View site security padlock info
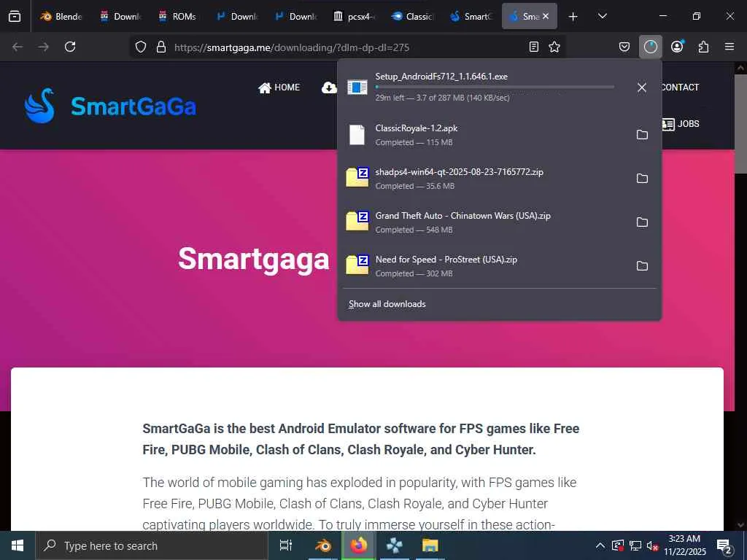The height and width of the screenshot is (560, 747). 161,47
